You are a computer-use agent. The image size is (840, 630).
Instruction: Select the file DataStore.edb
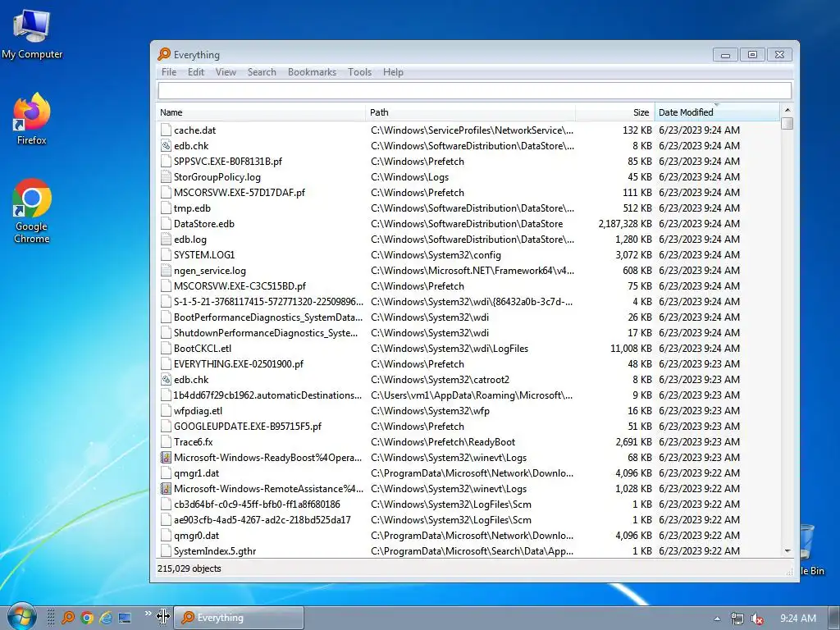pyautogui.click(x=203, y=224)
